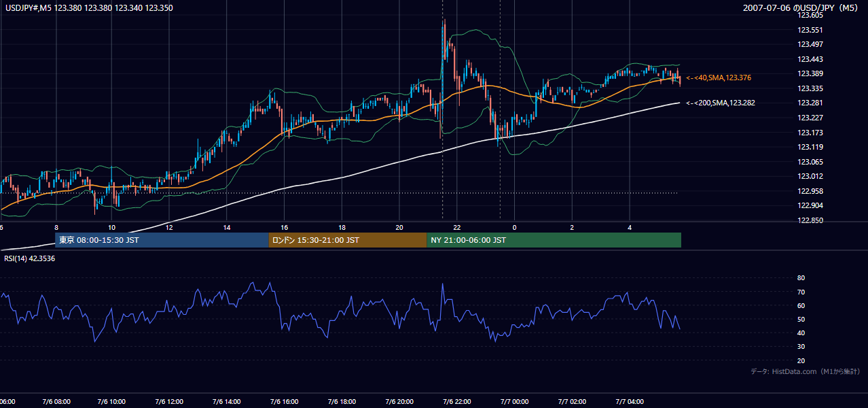Click RSI axis level 20
This screenshot has width=868, height=408.
click(801, 360)
